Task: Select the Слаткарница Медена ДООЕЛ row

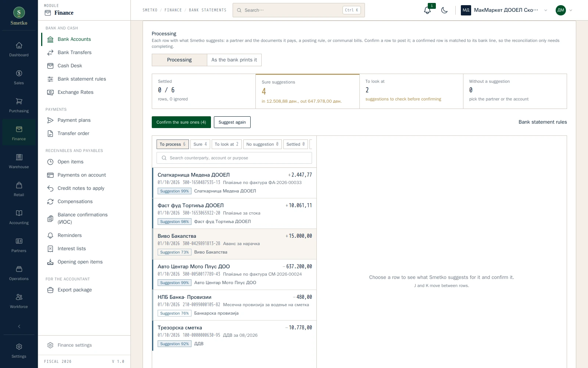Action: tap(234, 183)
